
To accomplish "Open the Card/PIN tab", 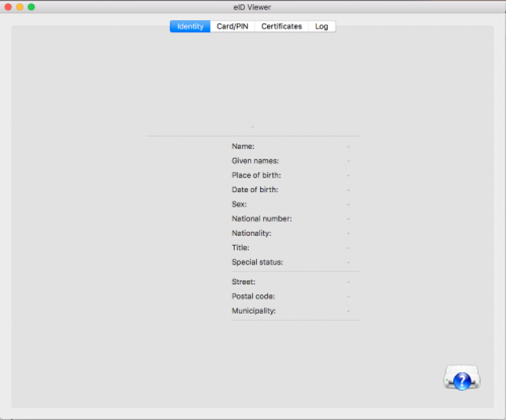I will click(232, 26).
